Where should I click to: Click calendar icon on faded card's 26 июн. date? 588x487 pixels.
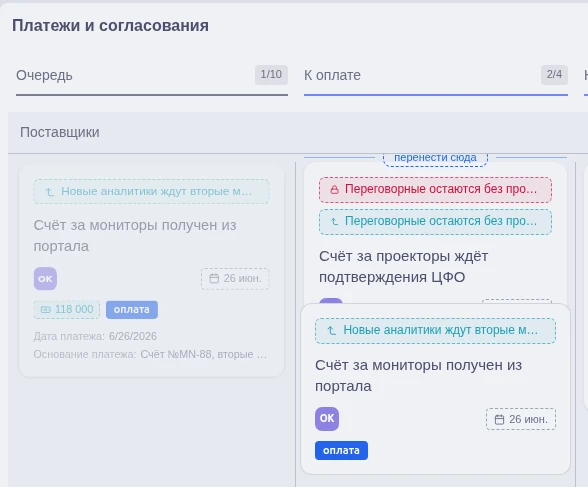point(214,279)
